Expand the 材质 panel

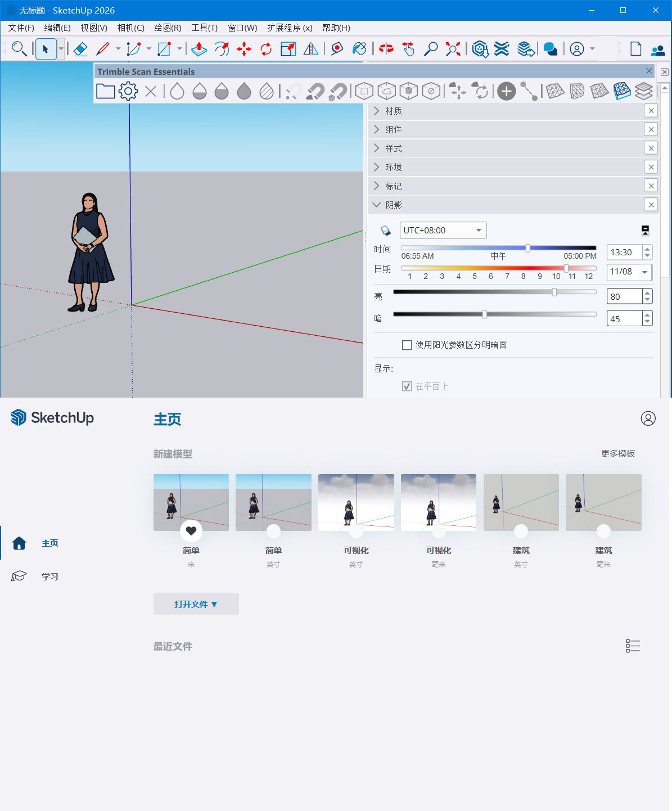point(393,111)
